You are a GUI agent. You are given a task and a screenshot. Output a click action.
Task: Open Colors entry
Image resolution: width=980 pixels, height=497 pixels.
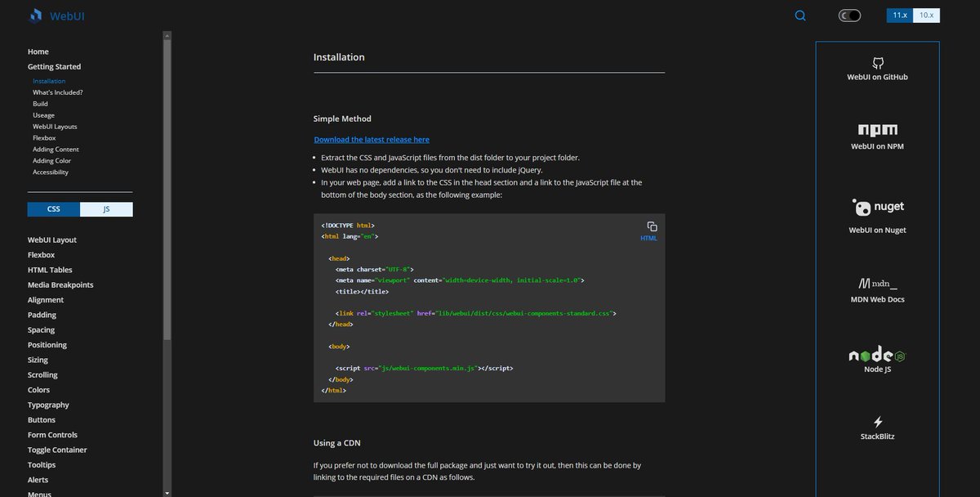tap(38, 390)
